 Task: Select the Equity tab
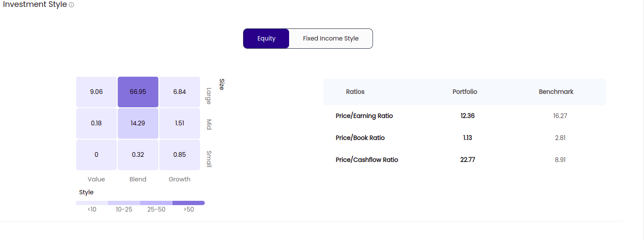pyautogui.click(x=266, y=38)
